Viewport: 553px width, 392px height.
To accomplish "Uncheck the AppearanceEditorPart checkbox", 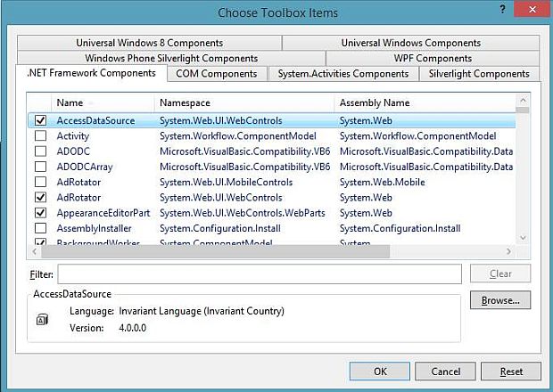I will click(40, 213).
